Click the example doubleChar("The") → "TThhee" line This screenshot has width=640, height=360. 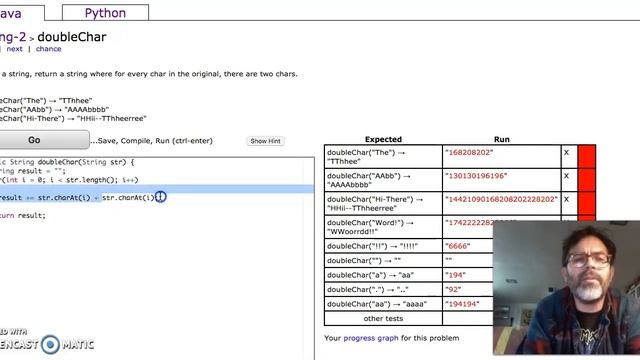(46, 100)
